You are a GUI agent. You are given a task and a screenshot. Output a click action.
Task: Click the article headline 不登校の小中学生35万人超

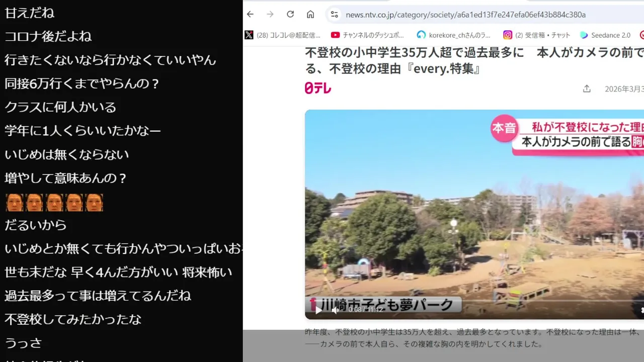[474, 60]
